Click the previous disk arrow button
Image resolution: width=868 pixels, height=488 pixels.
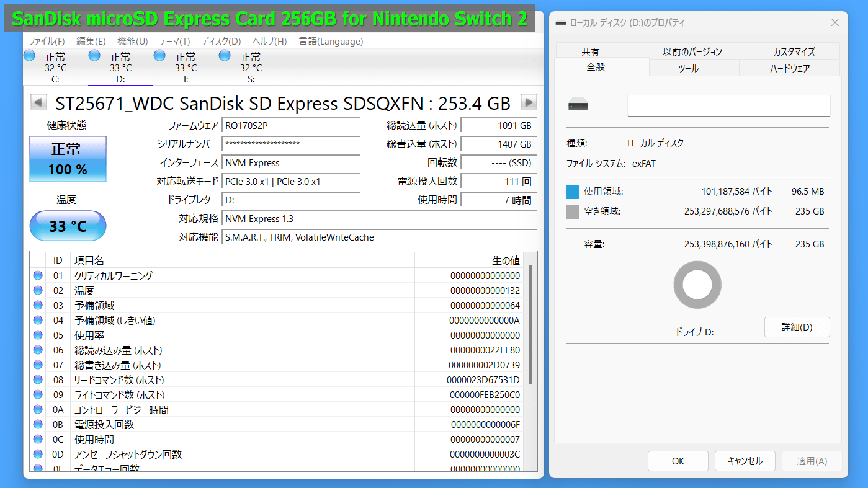38,102
